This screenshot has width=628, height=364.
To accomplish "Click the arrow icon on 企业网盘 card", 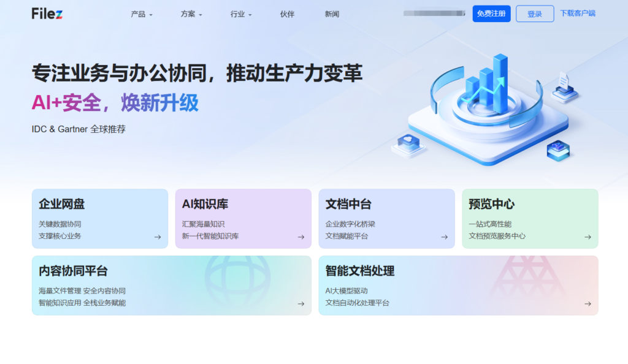I will pyautogui.click(x=158, y=237).
